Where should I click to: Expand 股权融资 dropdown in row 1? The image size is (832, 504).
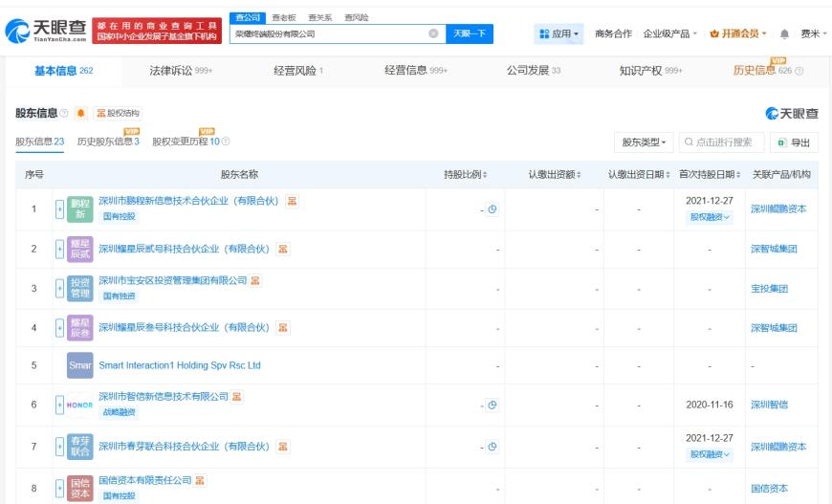[710, 217]
